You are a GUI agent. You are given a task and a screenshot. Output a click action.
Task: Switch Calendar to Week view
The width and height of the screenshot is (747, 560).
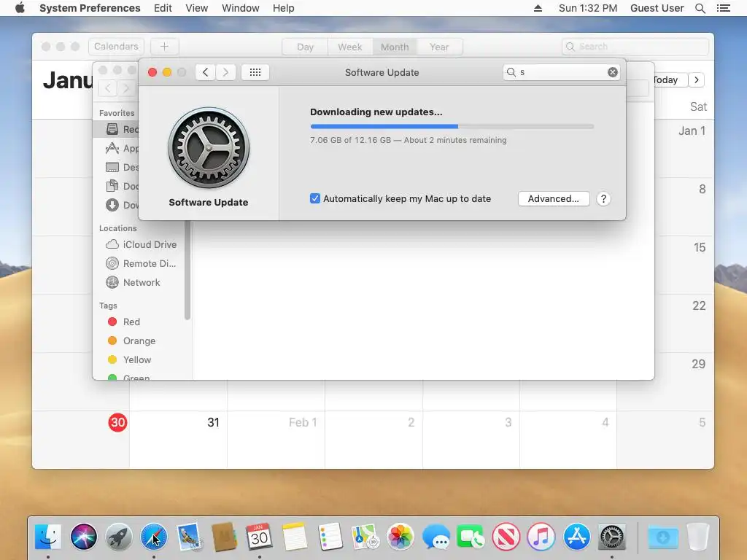(350, 47)
